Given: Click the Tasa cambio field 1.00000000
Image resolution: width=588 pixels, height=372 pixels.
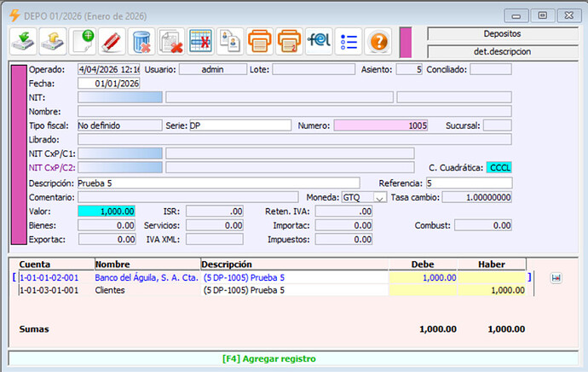Looking at the screenshot, I should [x=477, y=197].
